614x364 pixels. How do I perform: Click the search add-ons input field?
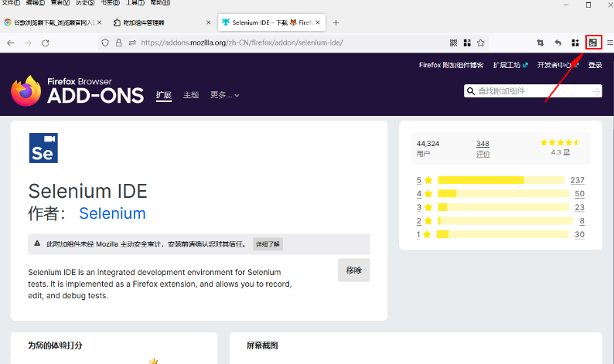[533, 91]
